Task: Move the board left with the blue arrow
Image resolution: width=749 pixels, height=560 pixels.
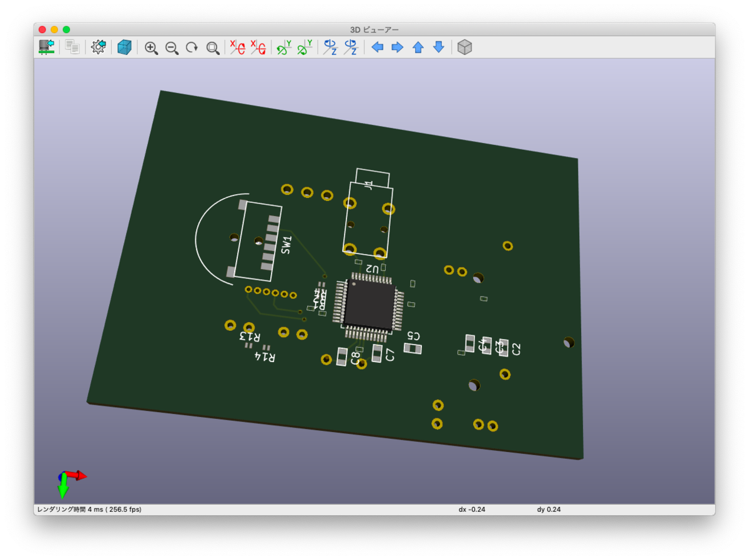Action: click(x=377, y=47)
